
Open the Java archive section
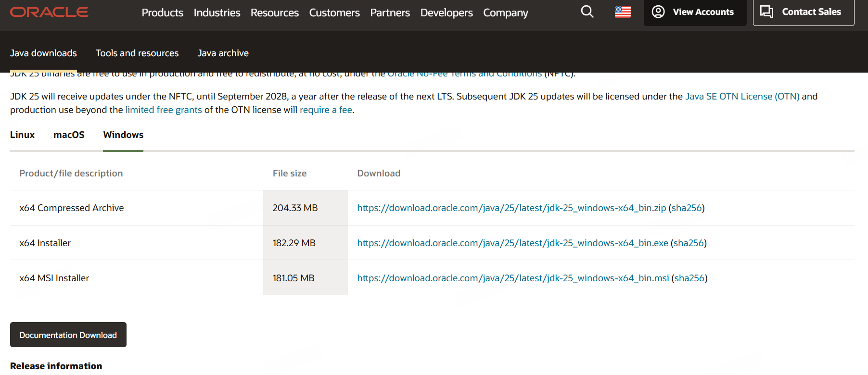point(223,53)
